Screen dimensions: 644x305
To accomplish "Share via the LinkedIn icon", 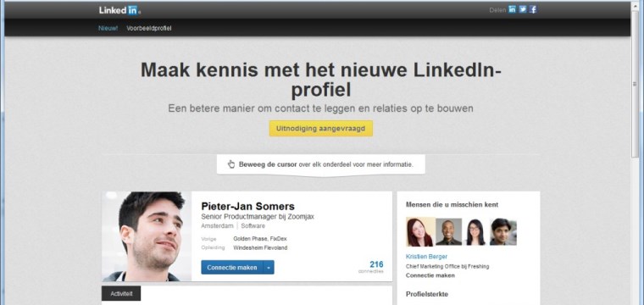I will (512, 9).
